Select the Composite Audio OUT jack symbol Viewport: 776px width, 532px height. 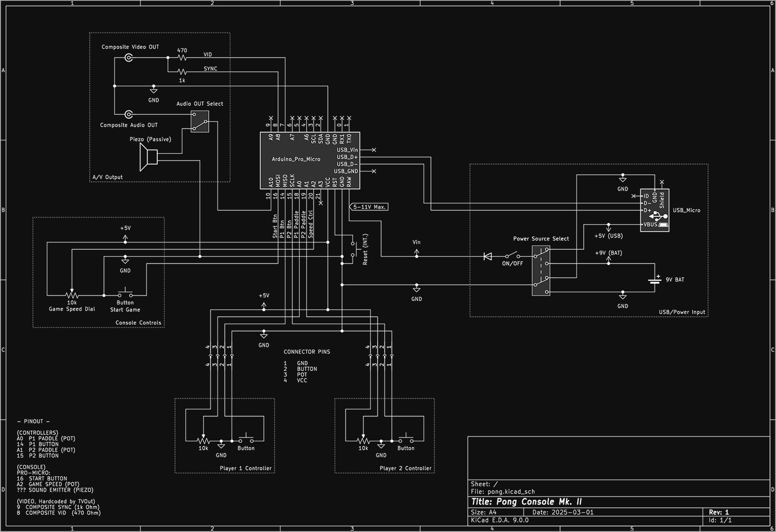tap(129, 114)
